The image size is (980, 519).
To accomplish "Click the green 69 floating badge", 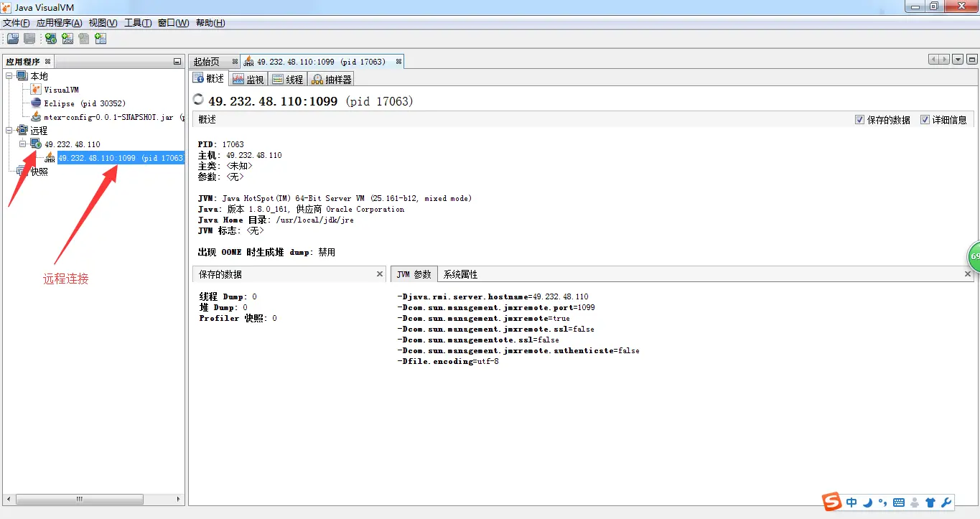I will [x=974, y=256].
